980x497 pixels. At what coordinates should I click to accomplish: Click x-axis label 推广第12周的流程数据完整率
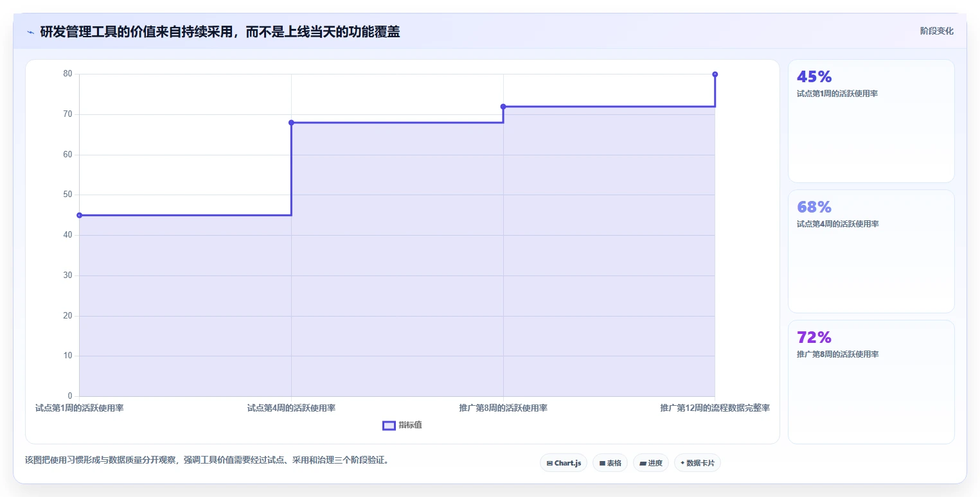(x=715, y=408)
